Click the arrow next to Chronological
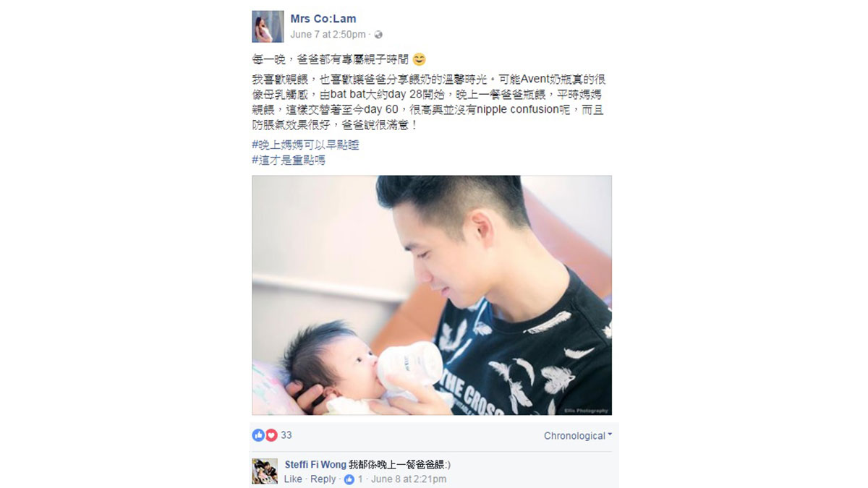Viewport: 868px width, 488px height. pyautogui.click(x=610, y=435)
